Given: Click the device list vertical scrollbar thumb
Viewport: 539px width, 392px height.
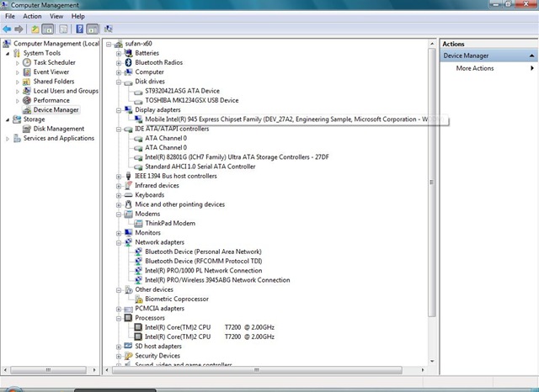Looking at the screenshot, I should tap(432, 183).
